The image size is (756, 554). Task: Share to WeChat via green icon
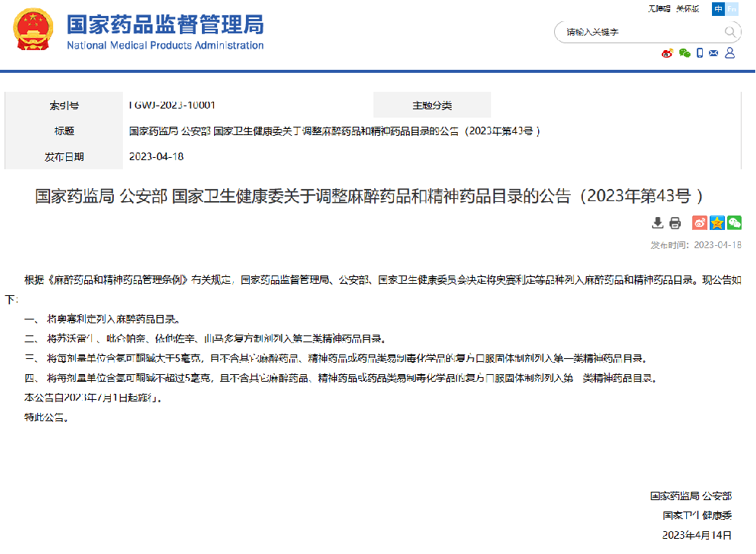click(734, 222)
